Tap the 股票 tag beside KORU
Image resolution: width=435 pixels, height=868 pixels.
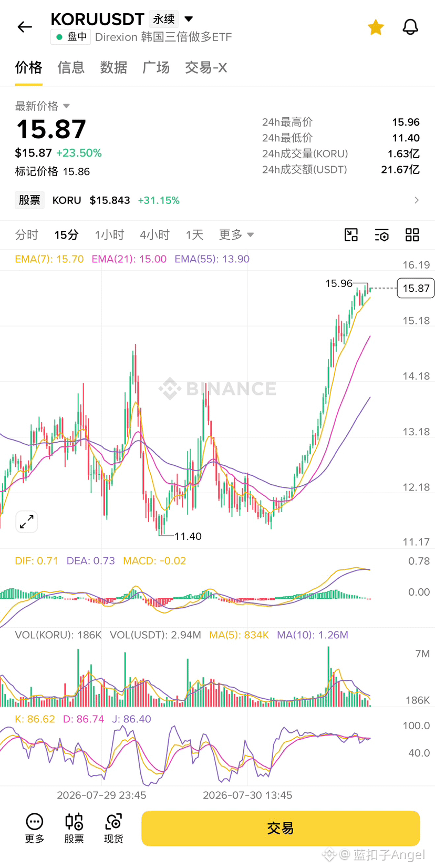pos(29,200)
